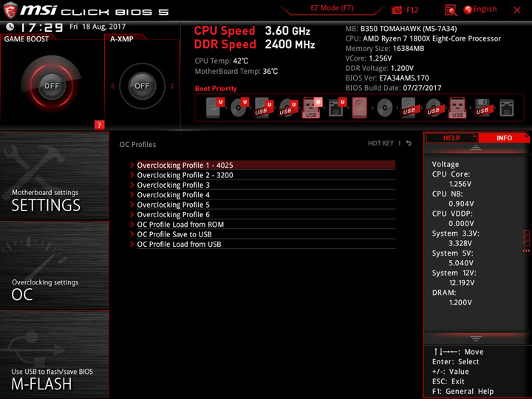This screenshot has width=532, height=399.
Task: Select A-XMP profile 1
Action: coord(172,86)
